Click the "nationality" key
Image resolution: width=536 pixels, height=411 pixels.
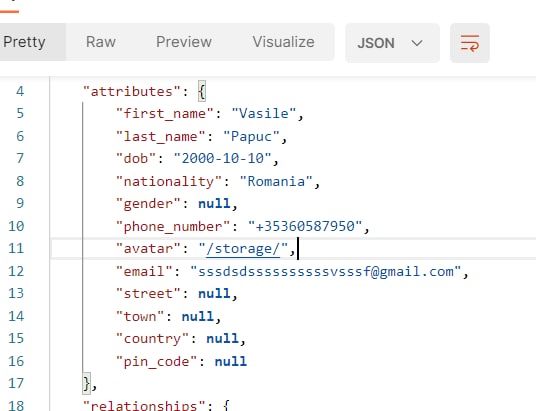(x=169, y=182)
